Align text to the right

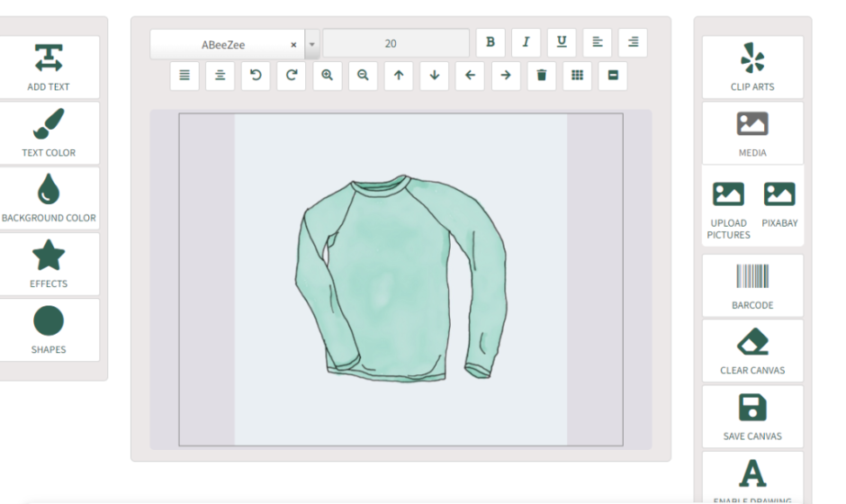[633, 42]
